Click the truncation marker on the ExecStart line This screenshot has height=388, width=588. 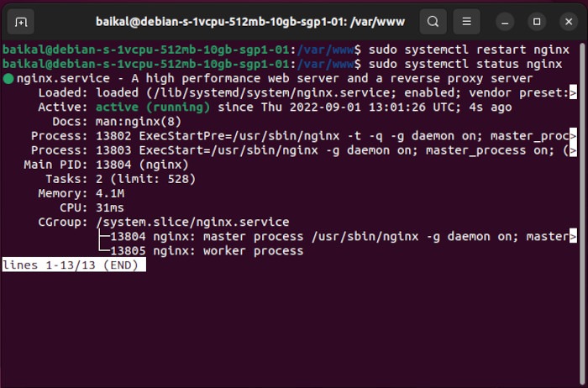tap(573, 150)
